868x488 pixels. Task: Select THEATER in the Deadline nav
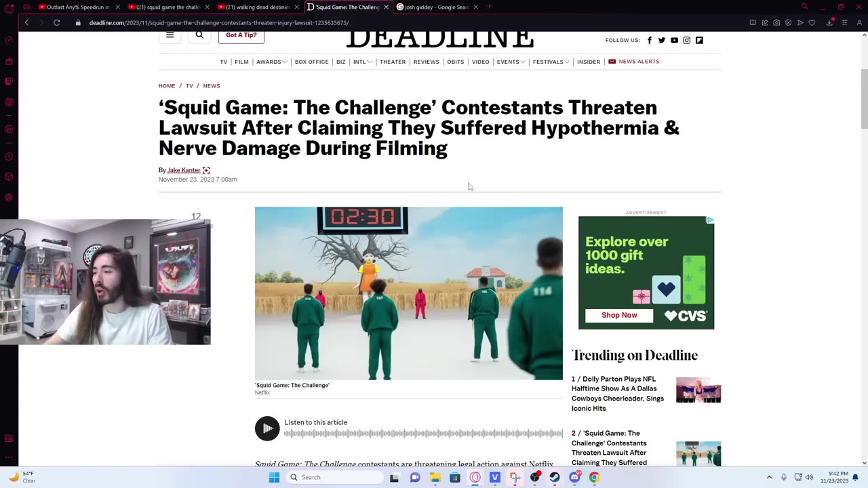[x=393, y=62]
